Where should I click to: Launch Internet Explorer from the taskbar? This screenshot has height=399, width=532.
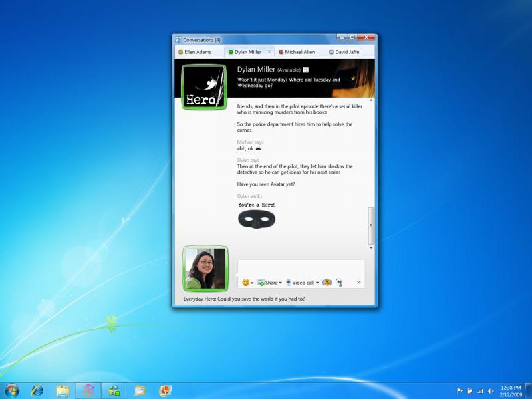[x=37, y=391]
